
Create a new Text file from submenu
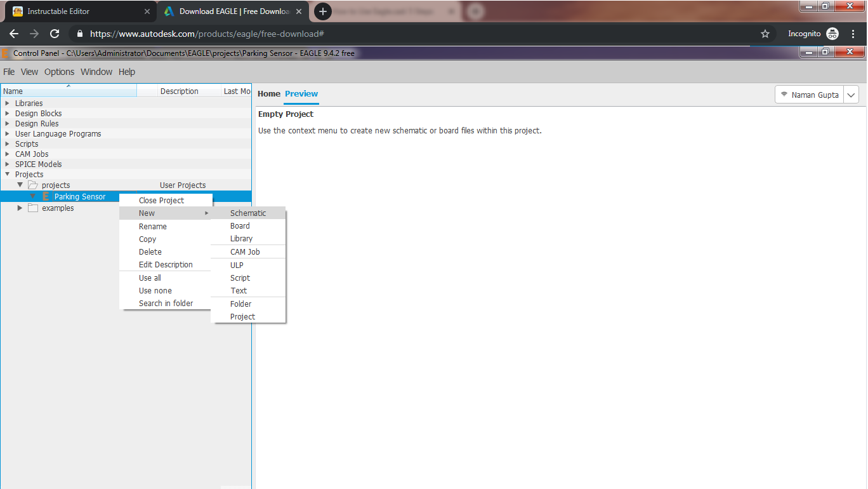pos(249,291)
